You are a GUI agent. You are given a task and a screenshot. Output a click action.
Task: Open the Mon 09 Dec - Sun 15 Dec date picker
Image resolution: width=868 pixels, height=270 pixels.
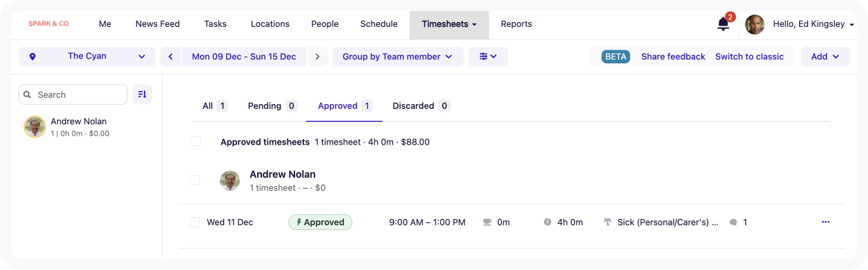click(x=244, y=56)
